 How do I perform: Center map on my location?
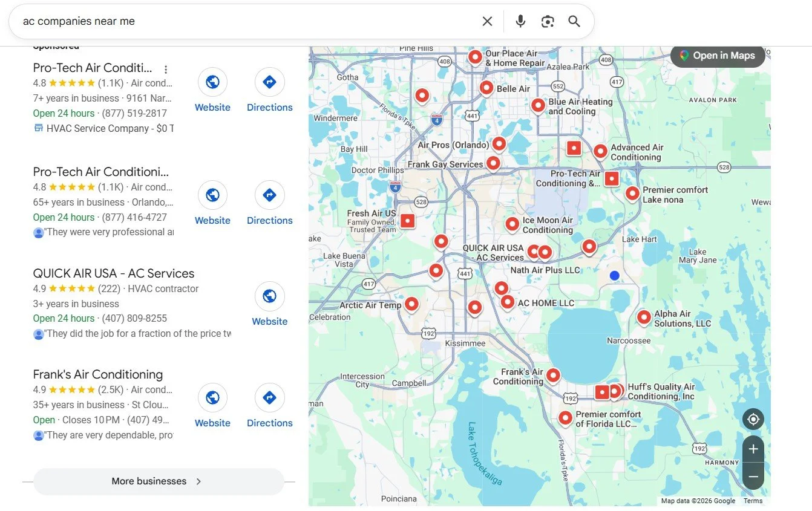click(x=753, y=418)
